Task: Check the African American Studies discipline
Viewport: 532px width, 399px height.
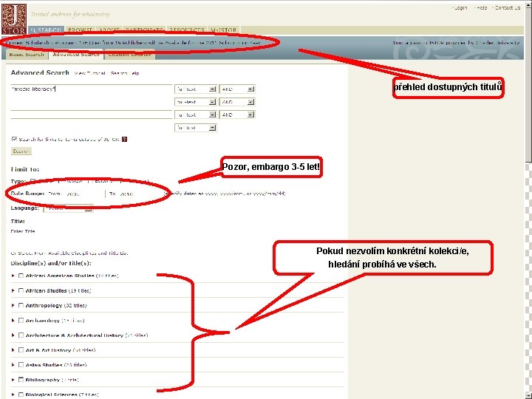Action: click(x=21, y=276)
